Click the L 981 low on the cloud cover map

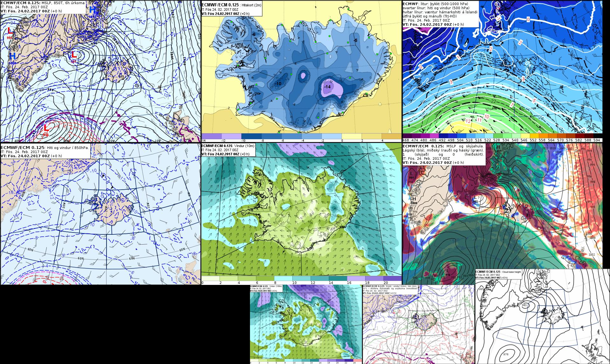(475, 199)
